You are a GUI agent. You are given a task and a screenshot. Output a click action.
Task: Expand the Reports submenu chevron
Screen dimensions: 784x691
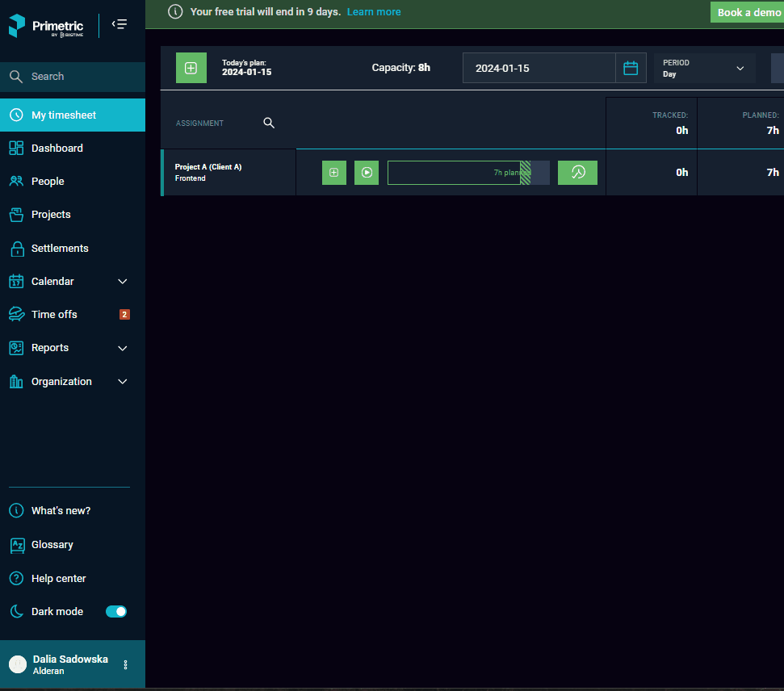[x=123, y=348]
